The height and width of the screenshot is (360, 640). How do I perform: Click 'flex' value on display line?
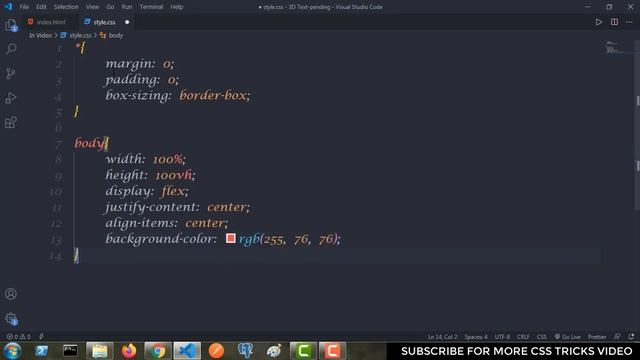click(173, 191)
